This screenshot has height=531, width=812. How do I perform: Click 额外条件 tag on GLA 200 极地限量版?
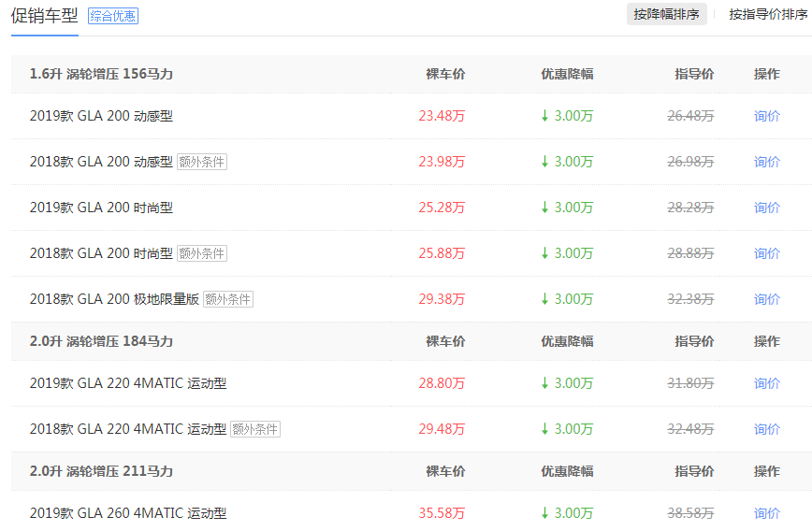(228, 299)
